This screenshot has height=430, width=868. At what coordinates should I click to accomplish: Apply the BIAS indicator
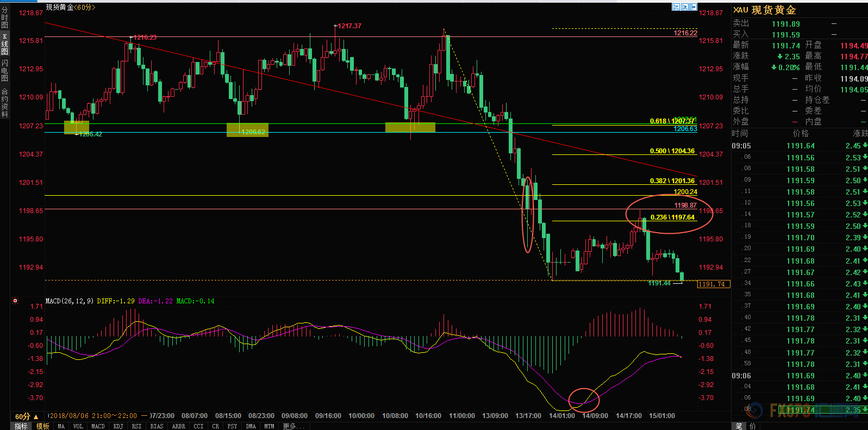point(157,426)
